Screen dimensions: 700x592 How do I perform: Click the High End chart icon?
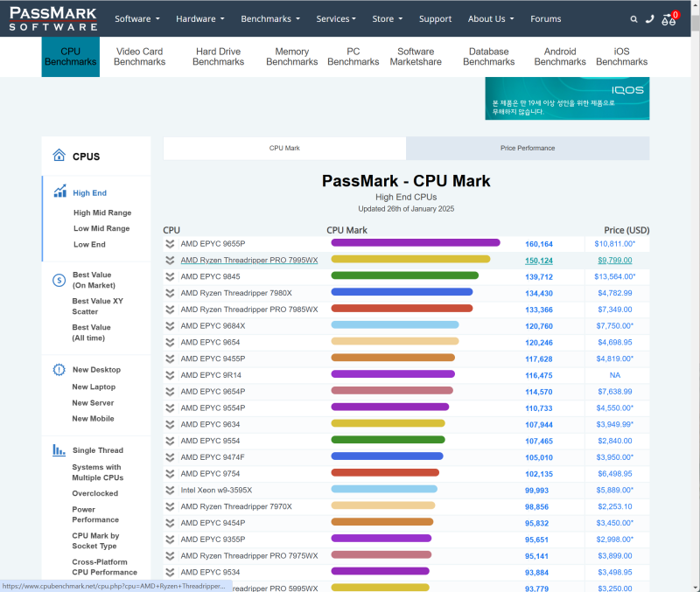(x=59, y=191)
